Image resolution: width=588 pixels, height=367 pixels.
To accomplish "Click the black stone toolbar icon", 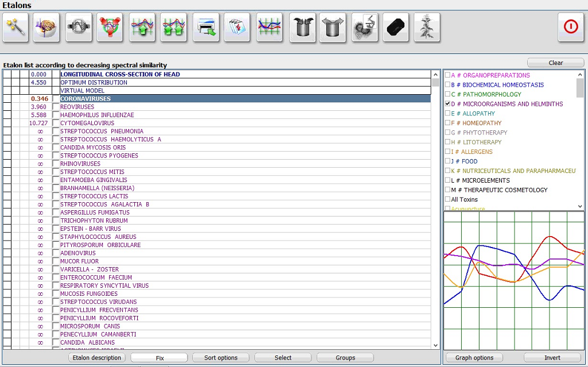I will pos(396,27).
